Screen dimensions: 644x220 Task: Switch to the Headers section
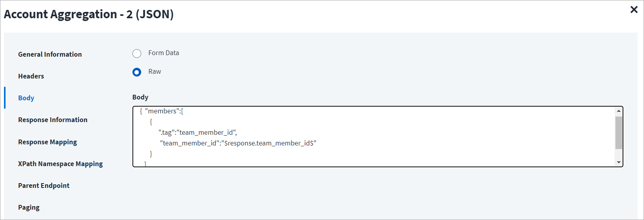[x=31, y=76]
